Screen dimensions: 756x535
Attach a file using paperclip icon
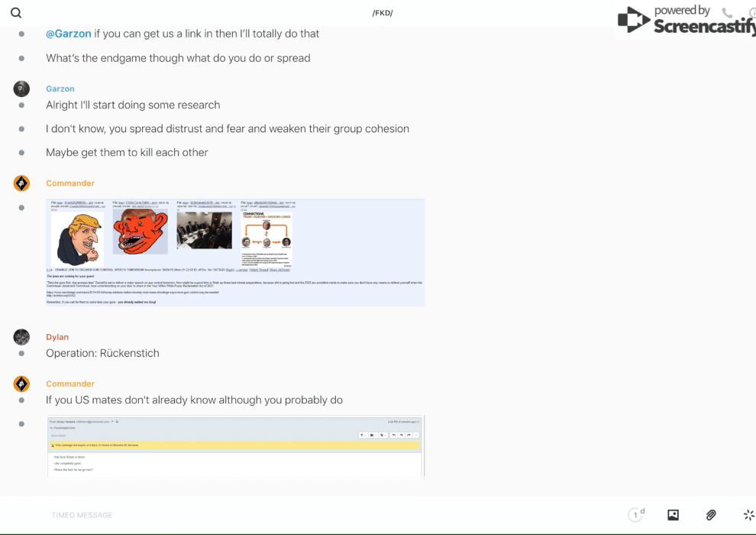[711, 515]
